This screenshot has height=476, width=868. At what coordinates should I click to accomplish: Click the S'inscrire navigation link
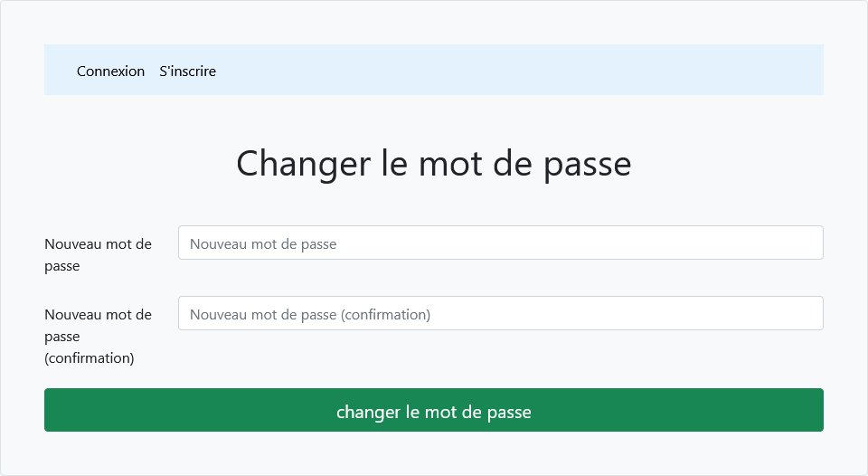(187, 71)
